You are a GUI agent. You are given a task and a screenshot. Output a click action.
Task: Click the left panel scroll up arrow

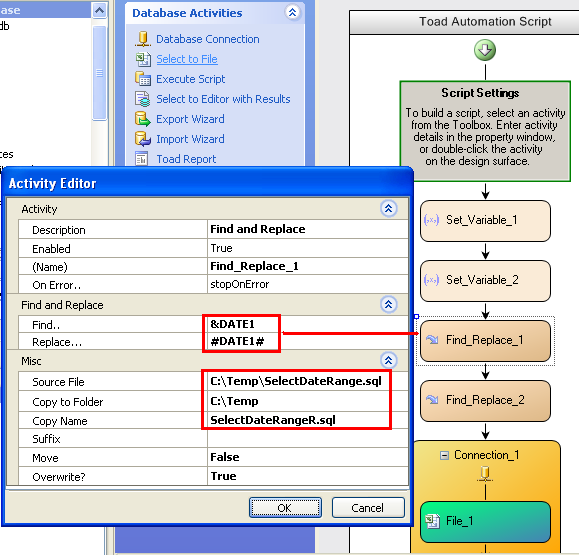point(99,10)
